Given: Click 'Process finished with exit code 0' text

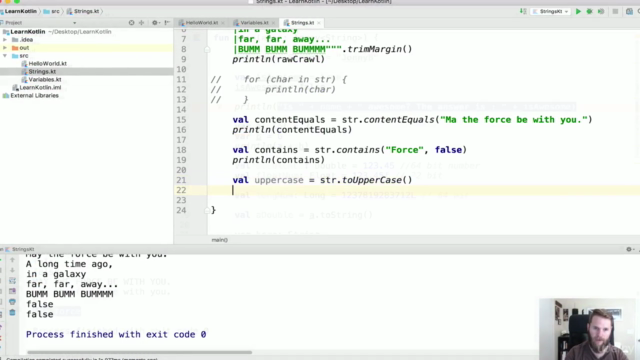Looking at the screenshot, I should 116,335.
